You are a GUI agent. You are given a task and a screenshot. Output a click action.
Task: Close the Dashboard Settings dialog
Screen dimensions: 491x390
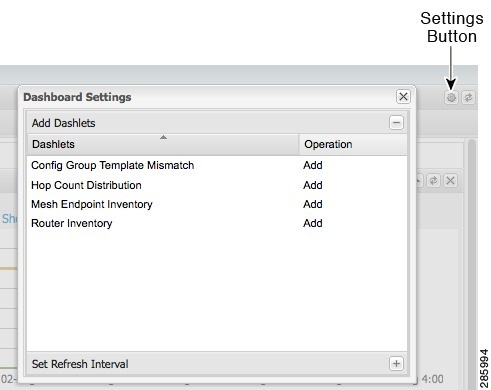coord(403,97)
